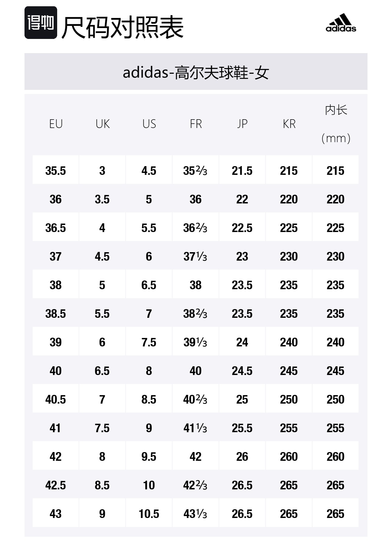Select the EU size 35.5 cell
Image resolution: width=392 pixels, height=558 pixels.
coord(56,171)
